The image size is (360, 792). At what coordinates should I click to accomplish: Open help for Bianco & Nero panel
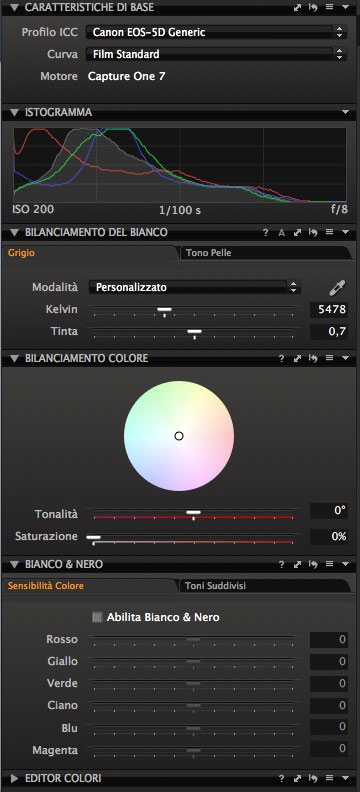[x=281, y=564]
